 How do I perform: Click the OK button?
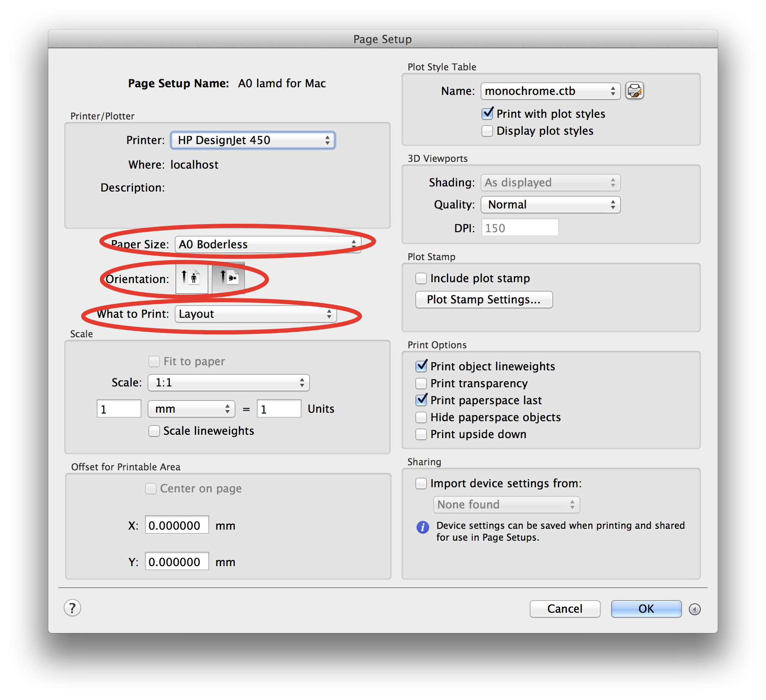[x=646, y=609]
